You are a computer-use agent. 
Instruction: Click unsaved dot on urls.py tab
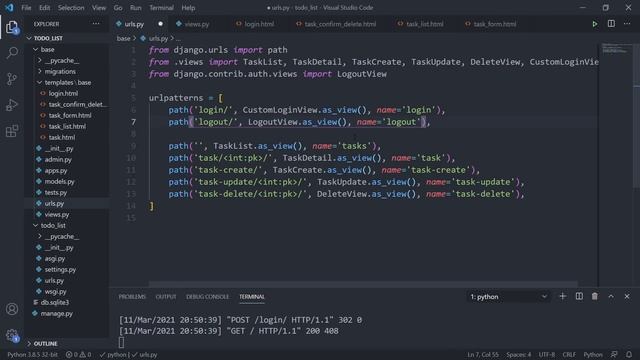160,24
